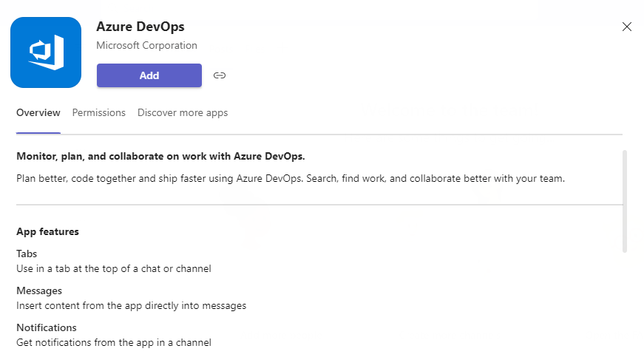644x357 pixels.
Task: Click the 'Monitor, plan, and collaborate' heading
Action: tap(160, 157)
